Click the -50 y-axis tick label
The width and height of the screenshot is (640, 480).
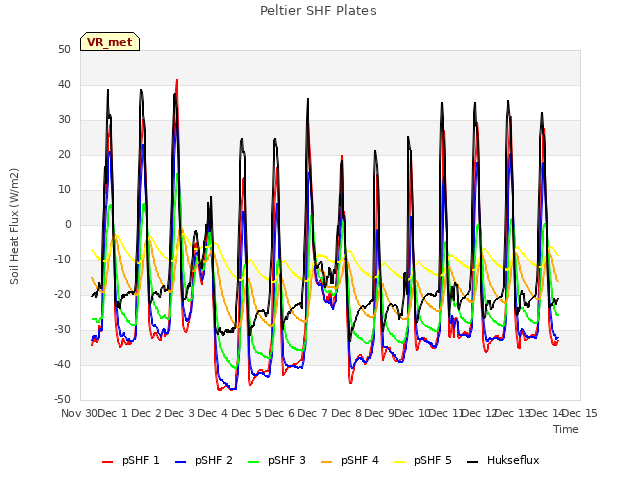[x=63, y=400]
